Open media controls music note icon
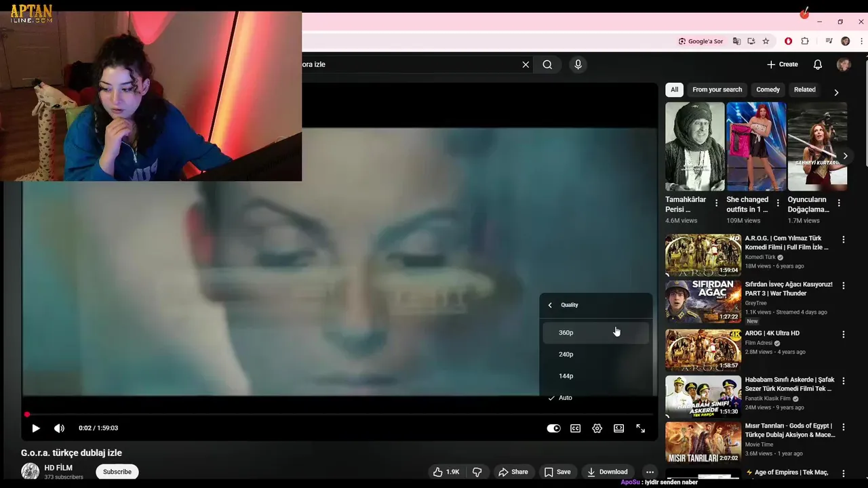 coord(829,41)
